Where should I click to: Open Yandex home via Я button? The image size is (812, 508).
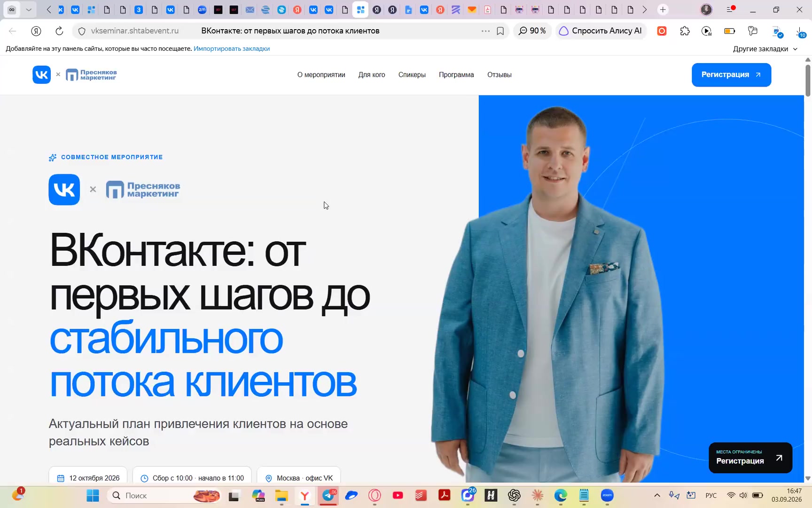(x=36, y=31)
